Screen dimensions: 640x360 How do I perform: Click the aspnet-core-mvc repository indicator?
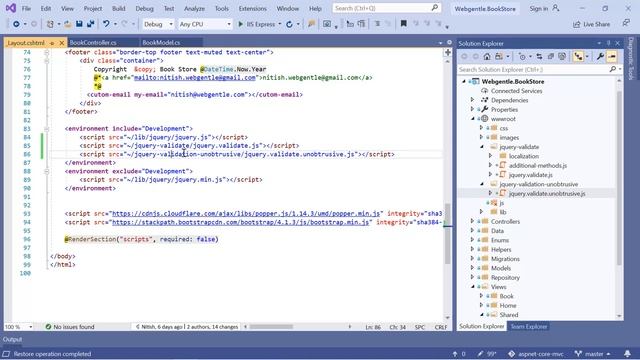click(536, 354)
